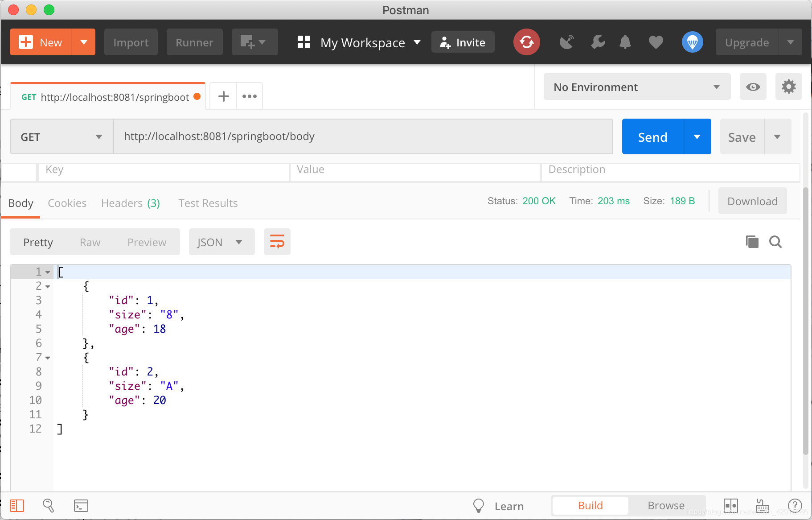Open keyboard shortcuts icon
This screenshot has width=812, height=520.
coord(763,506)
